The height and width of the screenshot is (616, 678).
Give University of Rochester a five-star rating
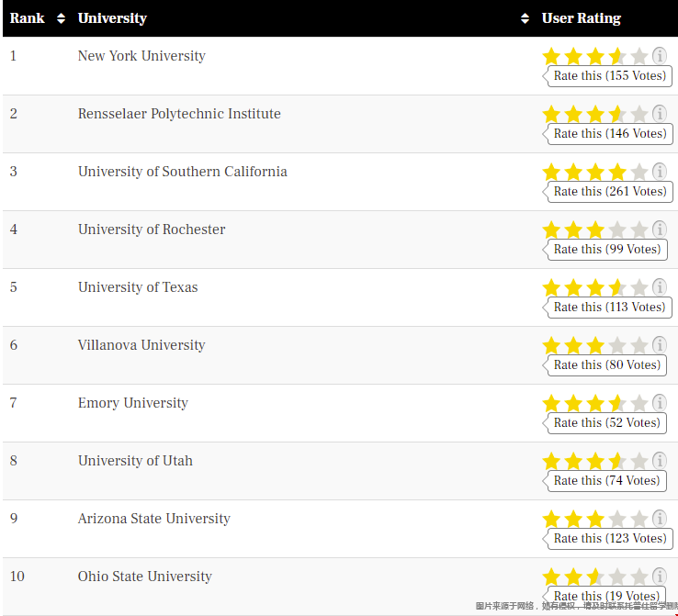639,230
